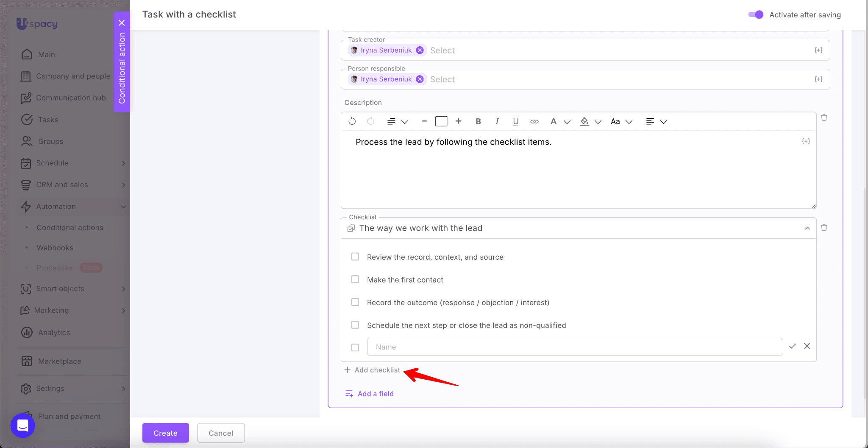The height and width of the screenshot is (448, 868).
Task: Click the underline formatting icon
Action: 515,121
